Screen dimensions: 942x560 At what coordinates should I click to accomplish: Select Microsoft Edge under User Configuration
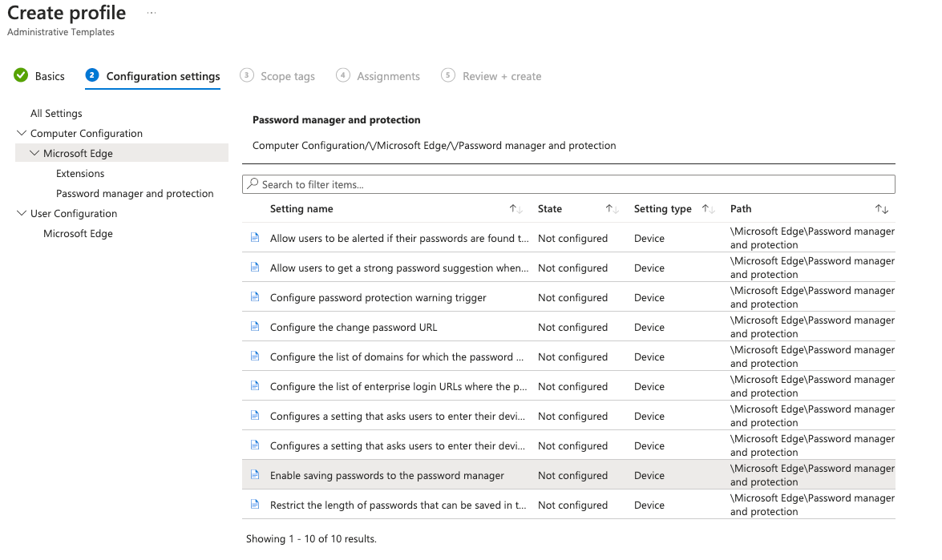click(x=78, y=233)
